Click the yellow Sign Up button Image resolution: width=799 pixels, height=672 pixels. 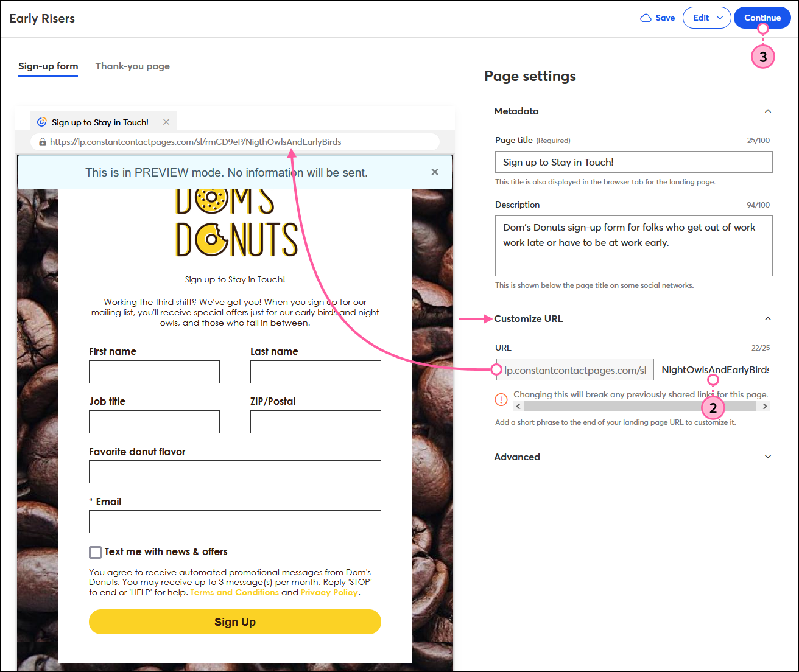(x=235, y=622)
